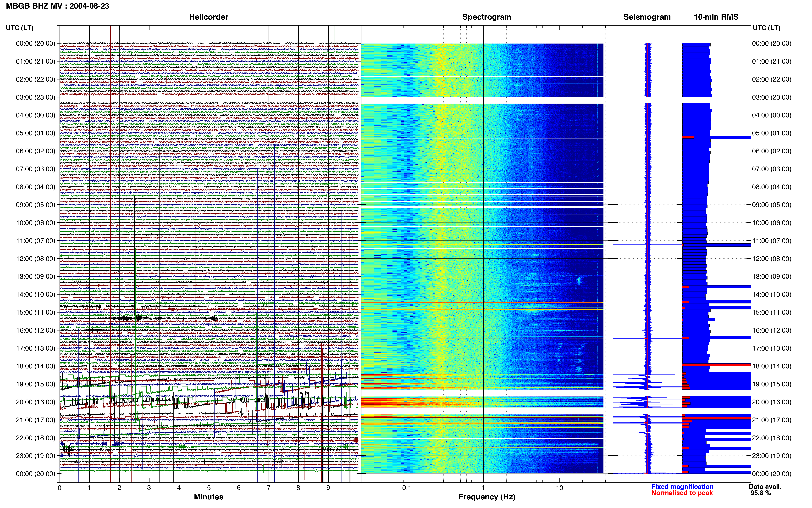The width and height of the screenshot is (812, 508).
Task: Click the left '18:00 (14:00)' time label
Action: click(x=36, y=366)
